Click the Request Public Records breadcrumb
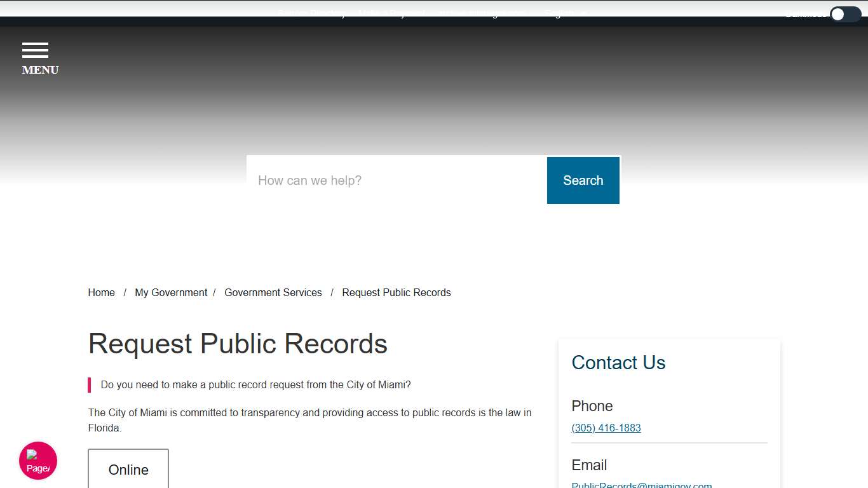The width and height of the screenshot is (868, 488). click(x=396, y=292)
